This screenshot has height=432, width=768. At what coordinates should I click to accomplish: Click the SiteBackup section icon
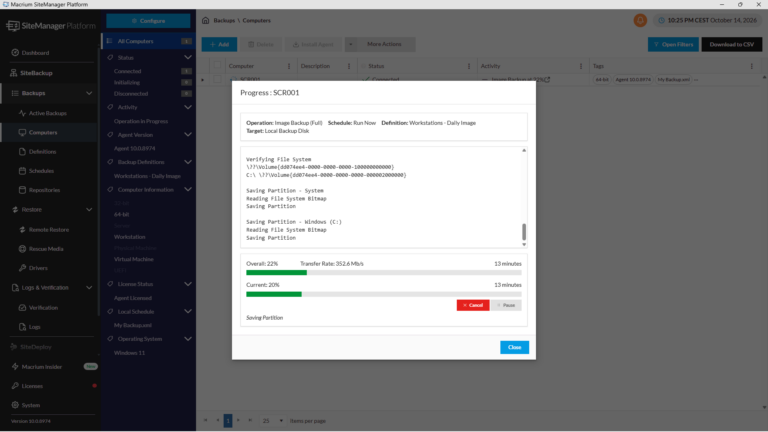14,73
